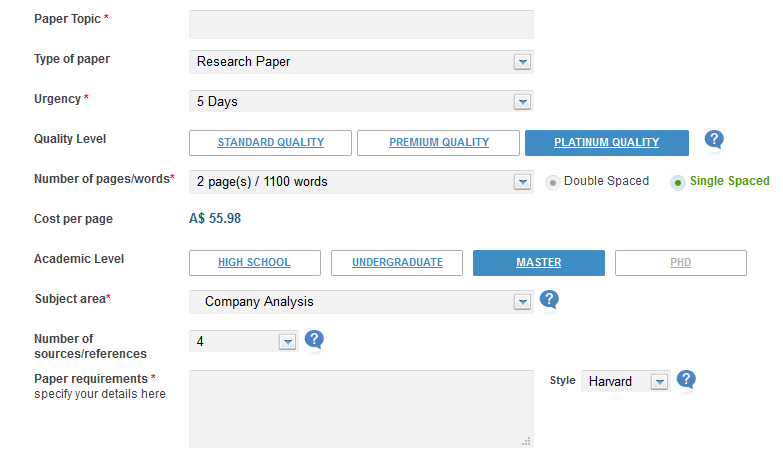
Task: Click into the Paper requirements text area
Action: (361, 409)
